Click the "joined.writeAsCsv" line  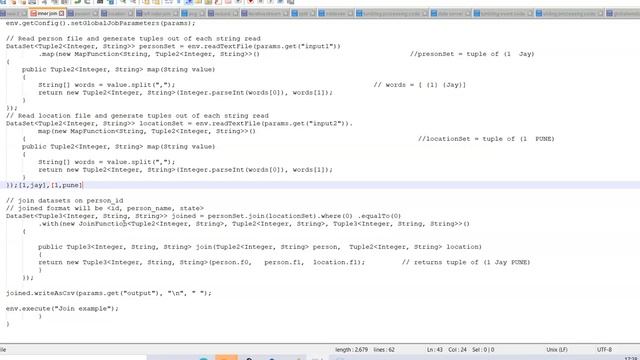109,293
